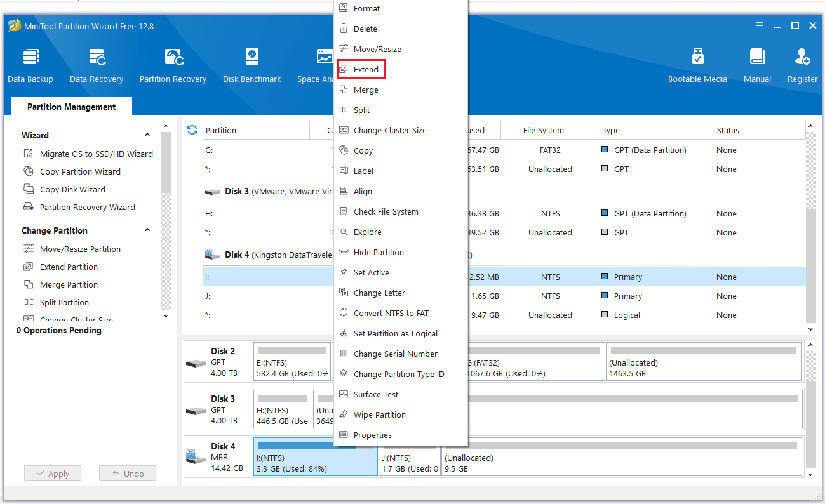Viewport: 825px width, 504px height.
Task: Sort by Status column header
Action: (759, 130)
